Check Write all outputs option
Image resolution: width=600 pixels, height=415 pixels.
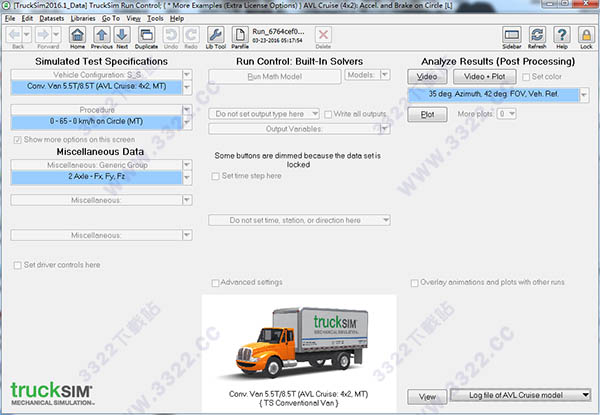[328, 114]
